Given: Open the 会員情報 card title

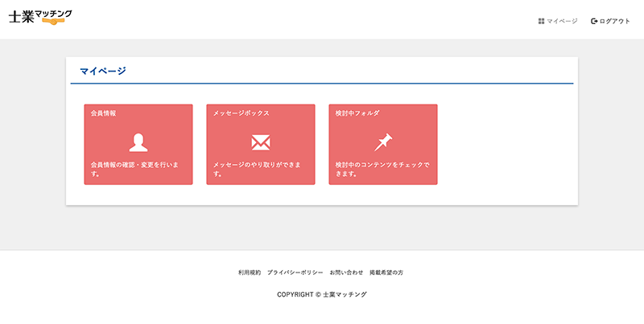Looking at the screenshot, I should (x=103, y=113).
